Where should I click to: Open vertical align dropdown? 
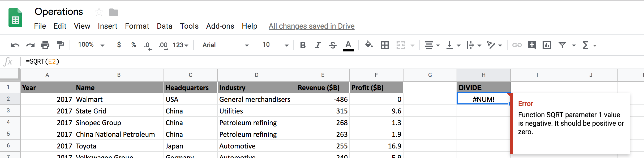coord(453,45)
